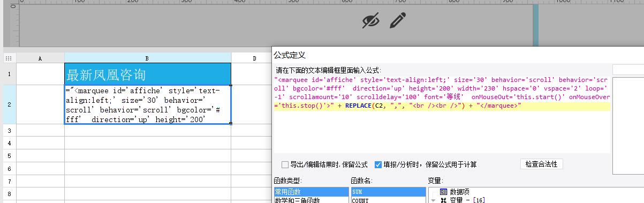Image resolution: width=644 pixels, height=203 pixels.
Task: Click inside the formula text editor
Action: (x=442, y=114)
